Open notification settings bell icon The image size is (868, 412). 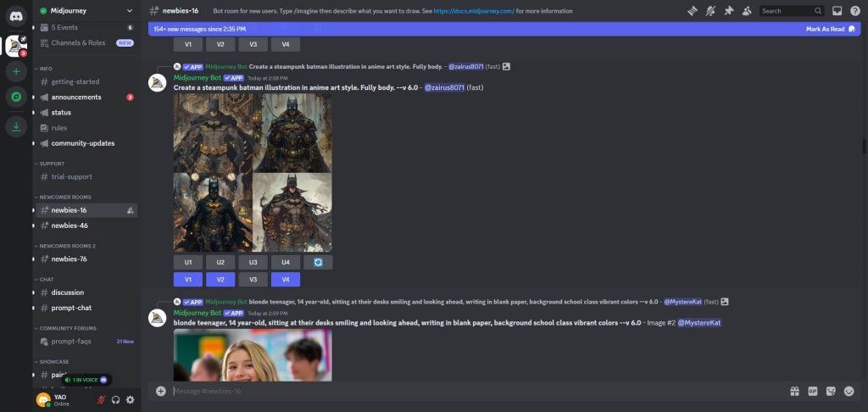pyautogui.click(x=710, y=11)
